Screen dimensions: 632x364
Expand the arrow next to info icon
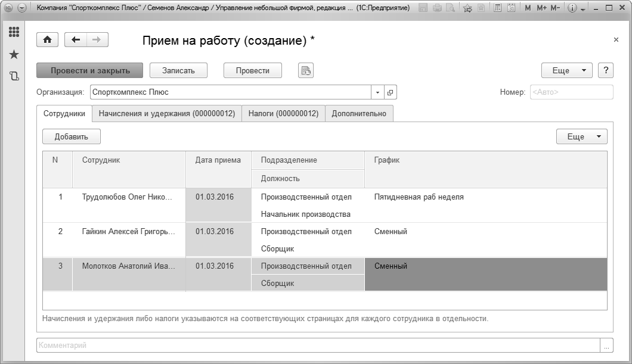tap(583, 9)
